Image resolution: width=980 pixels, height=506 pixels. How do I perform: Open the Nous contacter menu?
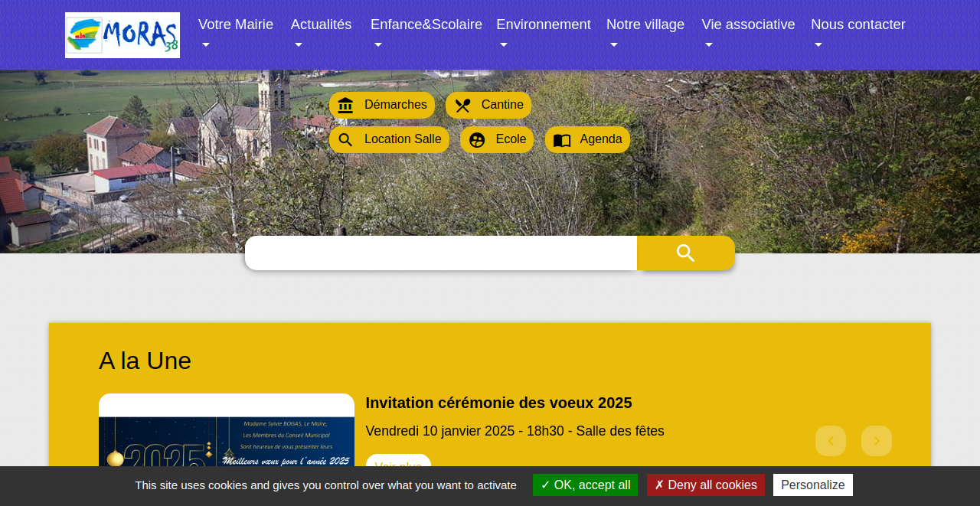pyautogui.click(x=857, y=24)
